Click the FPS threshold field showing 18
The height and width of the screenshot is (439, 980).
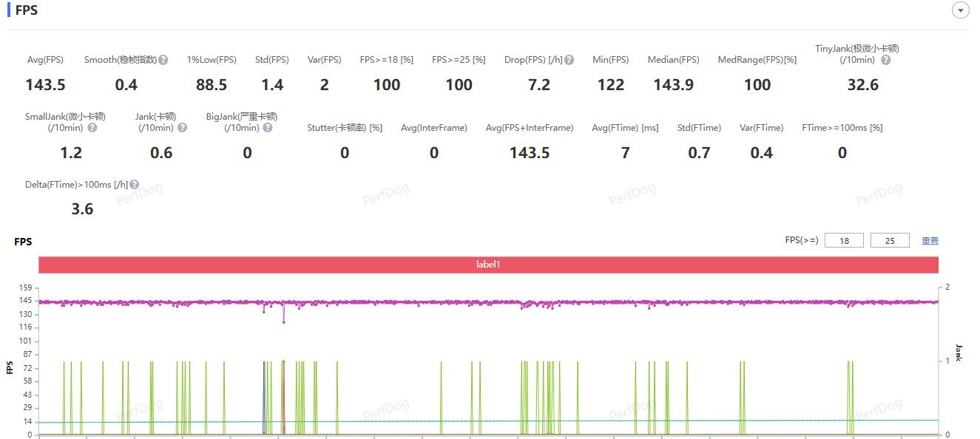pyautogui.click(x=843, y=241)
